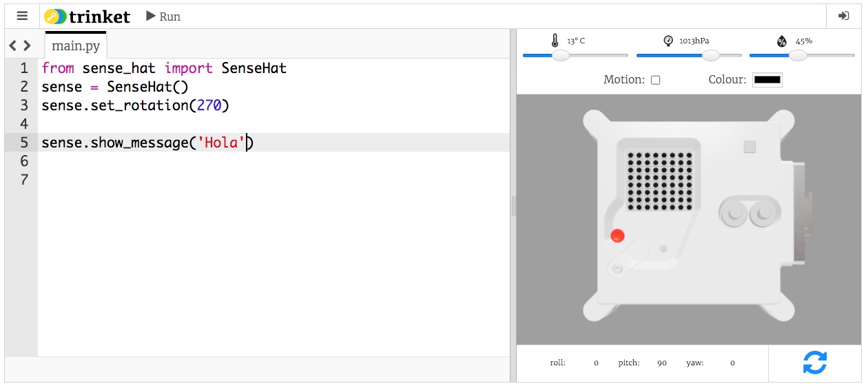Click the trinket logo
This screenshot has width=868, height=386.
coord(87,16)
